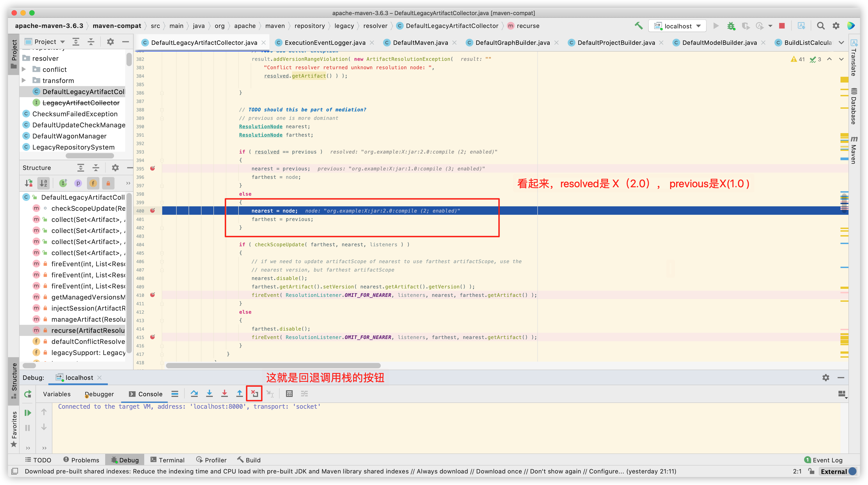Toggle breakpoint on line 400
The width and height of the screenshot is (868, 485).
(153, 210)
